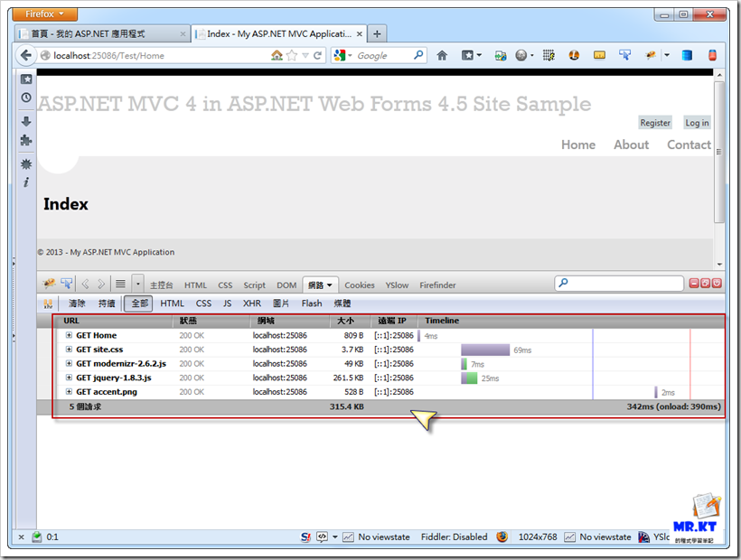Toggle the JS filter in Net panel
The image size is (741, 560).
tap(228, 303)
